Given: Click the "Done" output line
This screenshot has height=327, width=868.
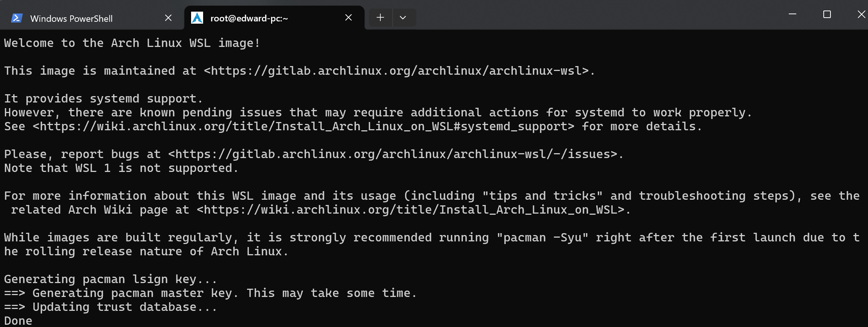Looking at the screenshot, I should [x=18, y=321].
